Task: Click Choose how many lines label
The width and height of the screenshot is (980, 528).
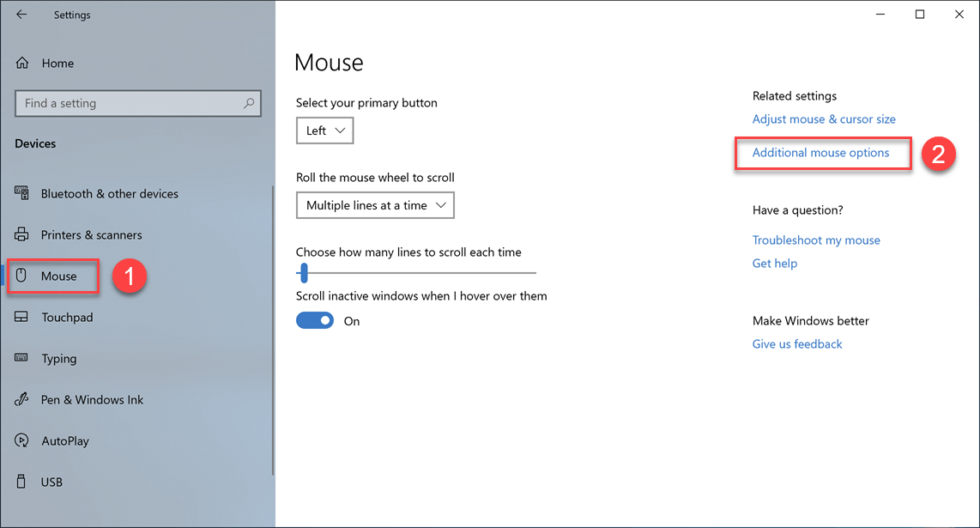Action: [x=408, y=252]
